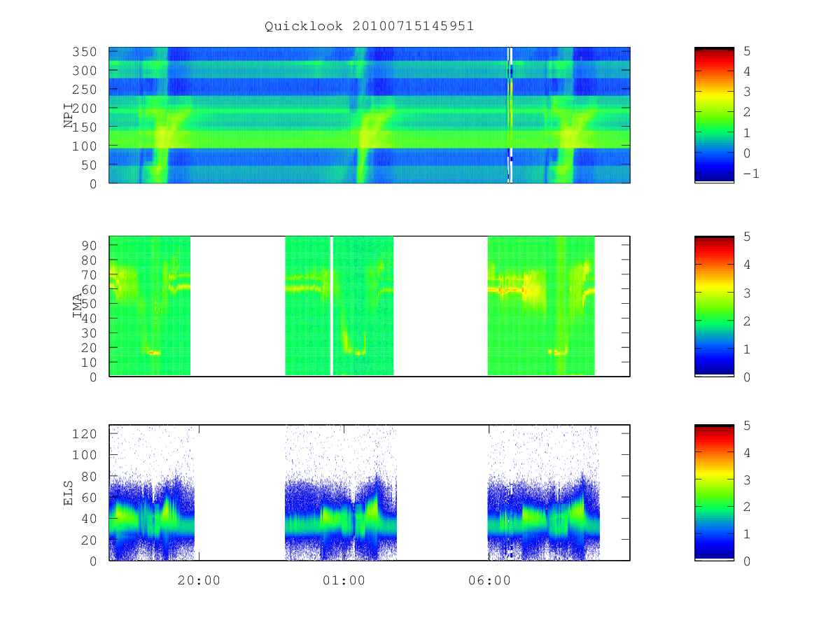Click the 20:00 time tick label
The width and height of the screenshot is (840, 630).
[199, 580]
